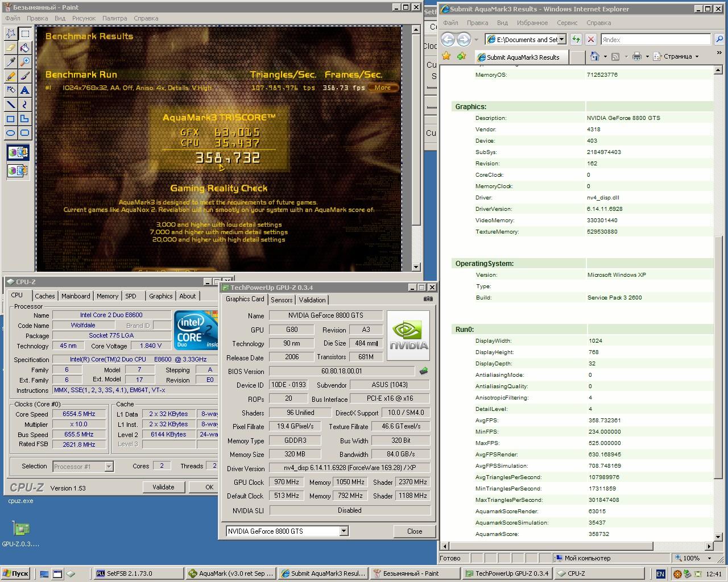Select the Free-form select tool in Paint

pos(10,34)
